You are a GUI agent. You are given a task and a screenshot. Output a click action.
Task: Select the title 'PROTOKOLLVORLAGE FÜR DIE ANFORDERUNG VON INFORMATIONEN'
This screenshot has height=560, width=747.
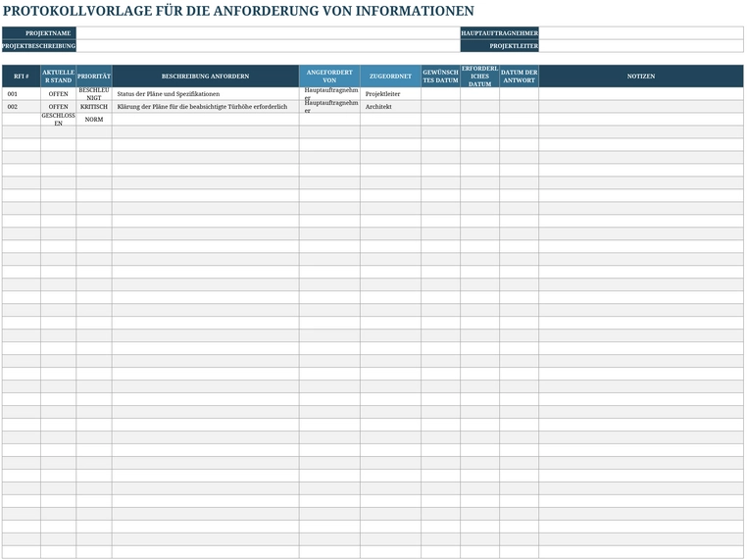click(238, 11)
